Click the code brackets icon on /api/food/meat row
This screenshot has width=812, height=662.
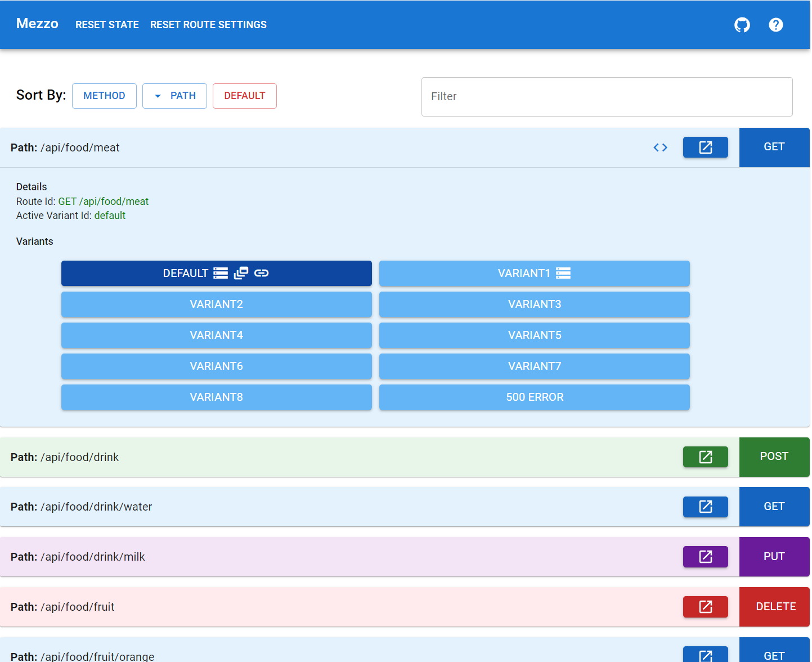click(660, 147)
